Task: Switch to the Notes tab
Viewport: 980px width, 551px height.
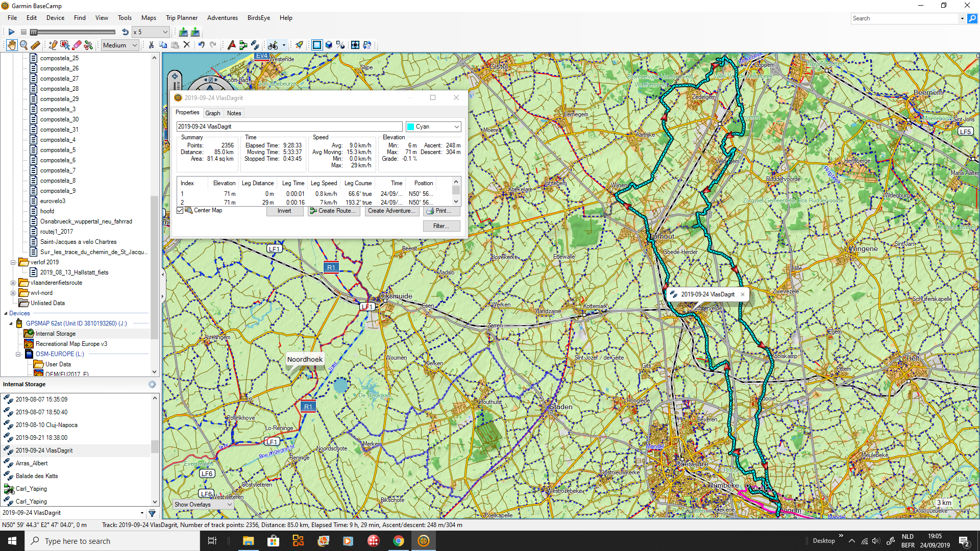Action: coord(234,113)
